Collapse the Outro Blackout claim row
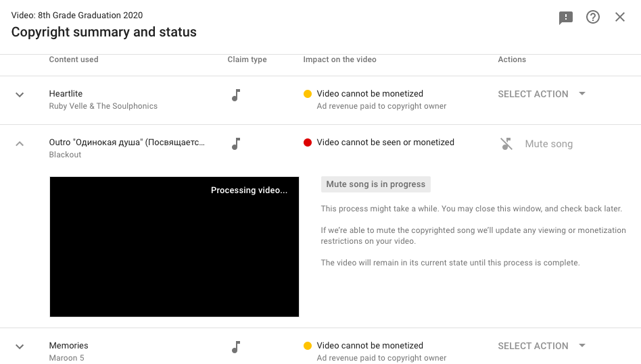 point(20,144)
